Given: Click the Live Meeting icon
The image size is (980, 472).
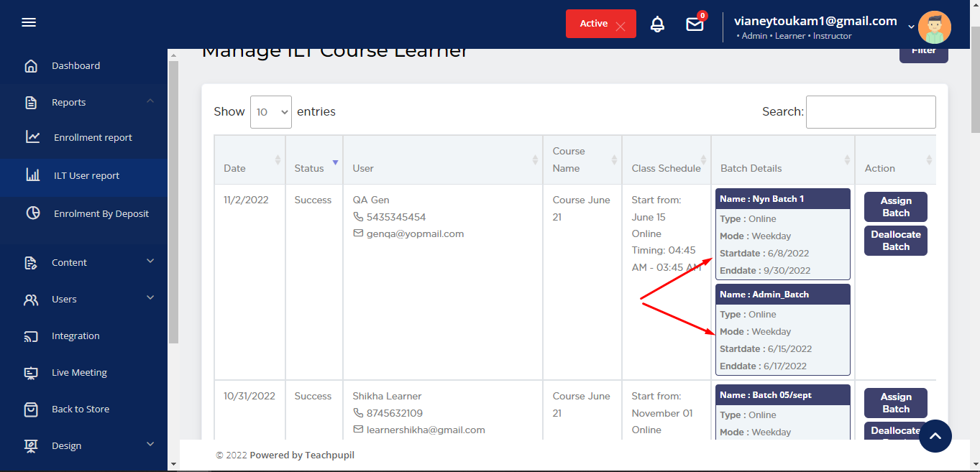Looking at the screenshot, I should tap(31, 373).
